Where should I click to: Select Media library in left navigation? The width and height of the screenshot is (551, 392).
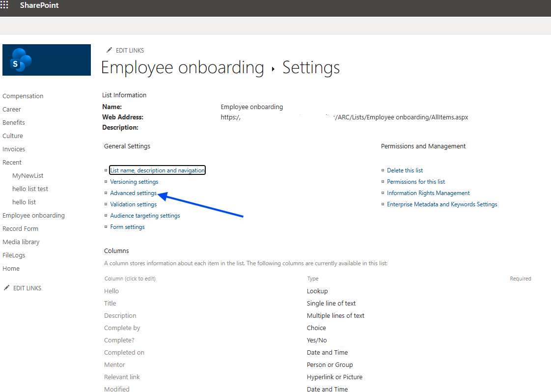tap(21, 242)
